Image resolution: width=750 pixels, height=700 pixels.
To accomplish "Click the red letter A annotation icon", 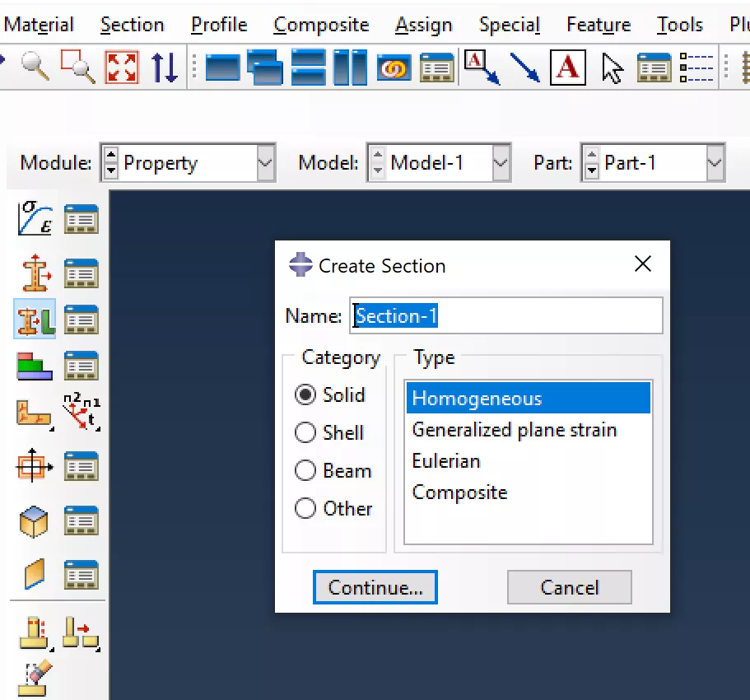I will [567, 68].
